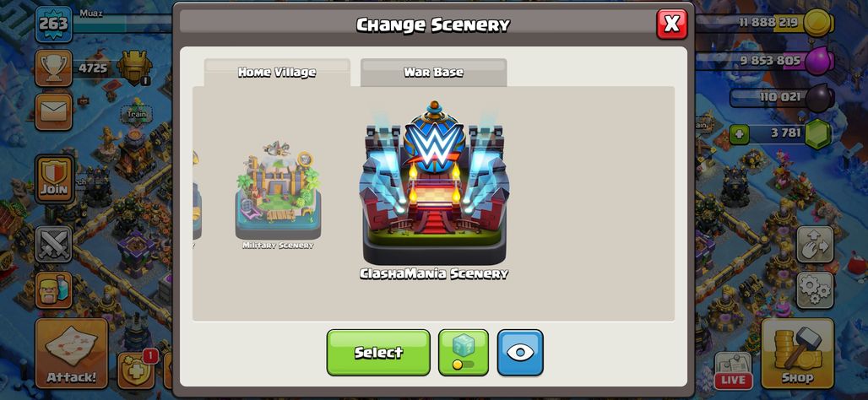
Task: Choose the Military Scenery thumbnail
Action: click(x=277, y=193)
